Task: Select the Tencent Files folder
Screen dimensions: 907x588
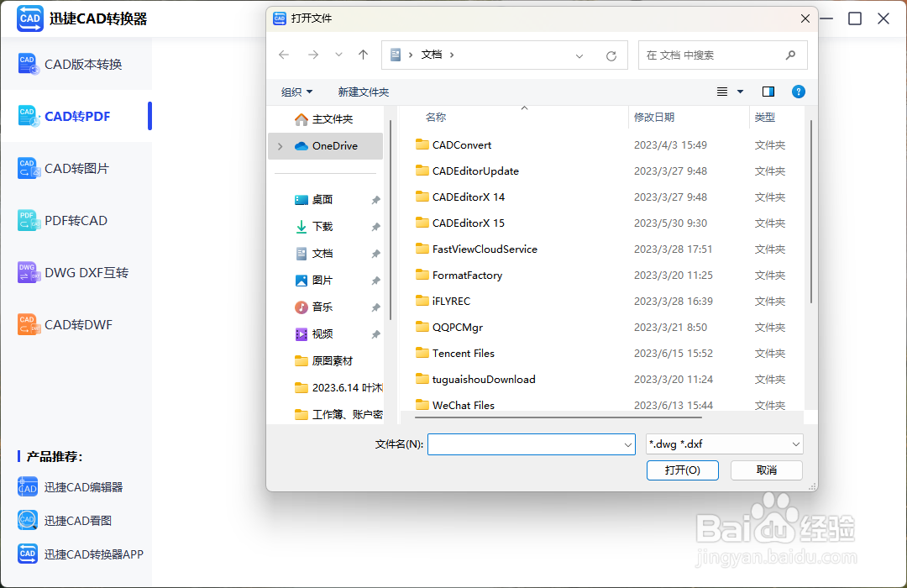Action: [x=455, y=354]
